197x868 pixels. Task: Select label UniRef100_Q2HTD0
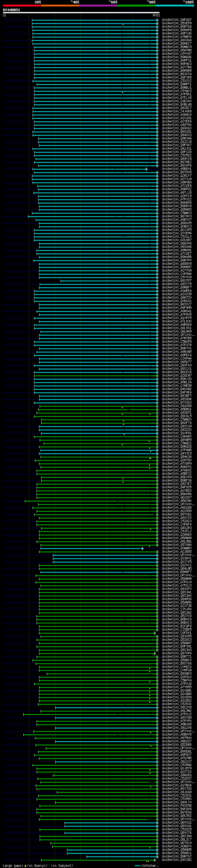coord(177,460)
